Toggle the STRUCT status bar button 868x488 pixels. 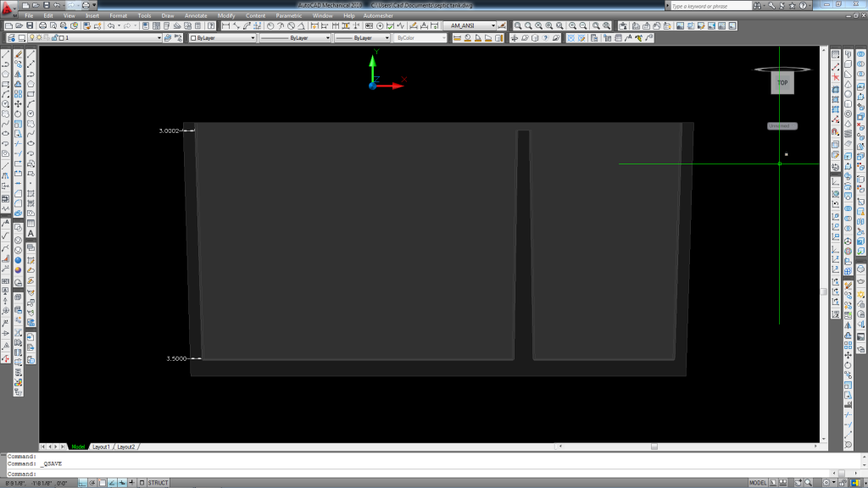(x=159, y=483)
